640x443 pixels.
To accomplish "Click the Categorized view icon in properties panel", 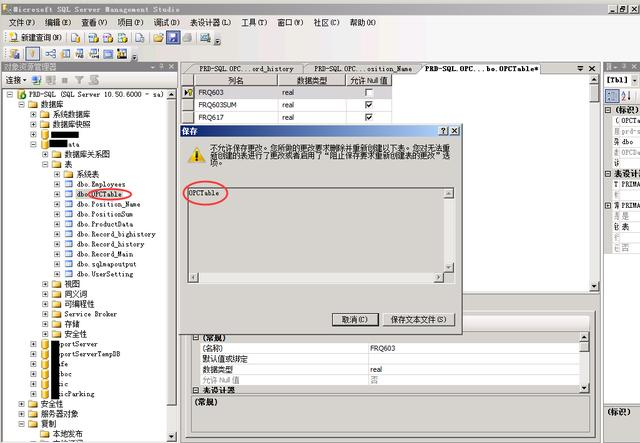I will 612,96.
